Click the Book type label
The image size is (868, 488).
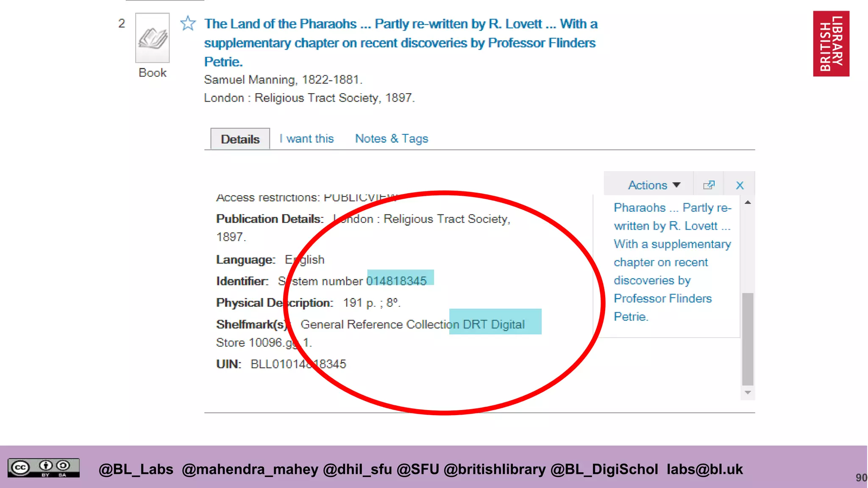pyautogui.click(x=153, y=73)
